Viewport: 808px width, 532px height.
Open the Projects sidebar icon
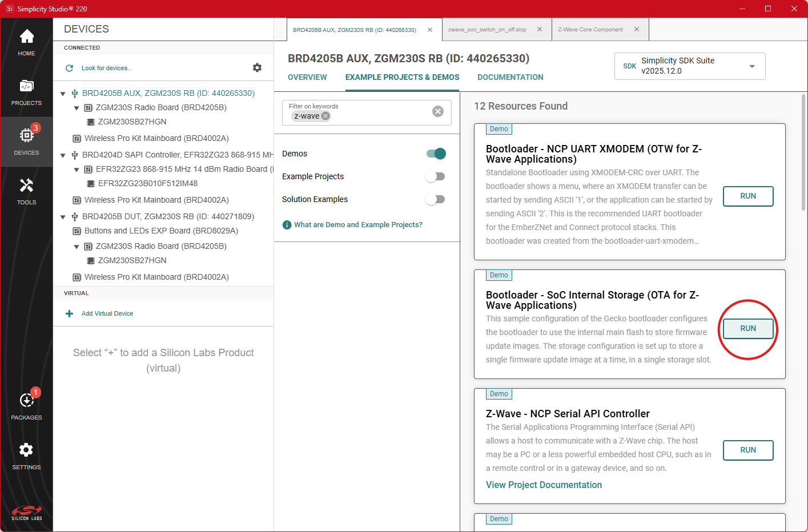[x=26, y=92]
